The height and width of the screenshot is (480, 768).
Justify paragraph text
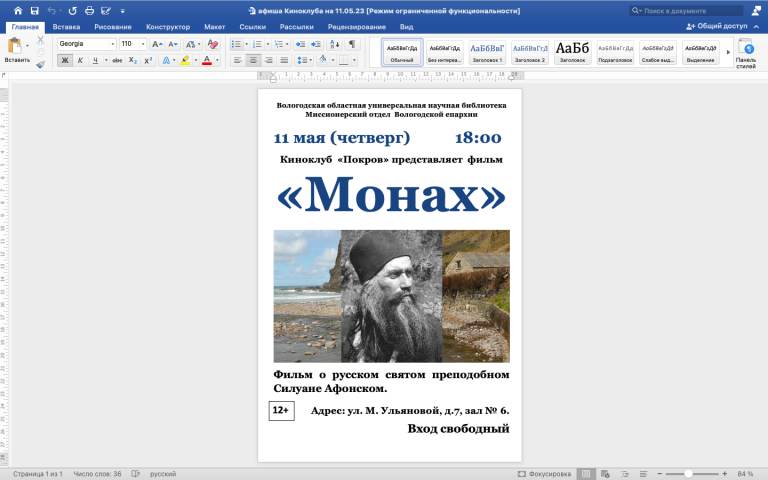pos(284,60)
